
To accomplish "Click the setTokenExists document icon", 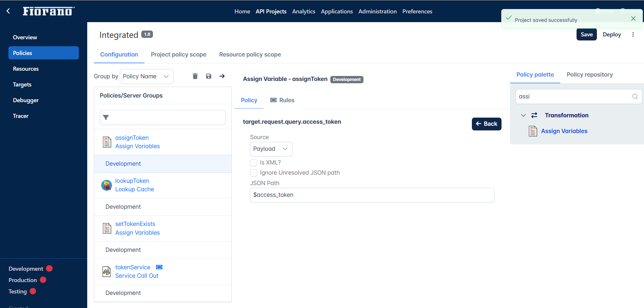I will coord(107,228).
